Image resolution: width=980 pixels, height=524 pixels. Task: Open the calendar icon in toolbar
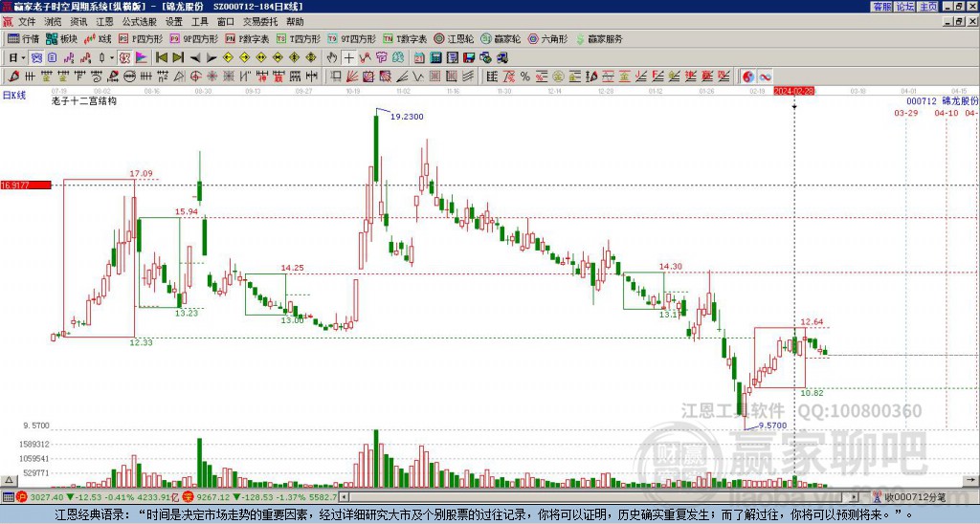[x=419, y=58]
